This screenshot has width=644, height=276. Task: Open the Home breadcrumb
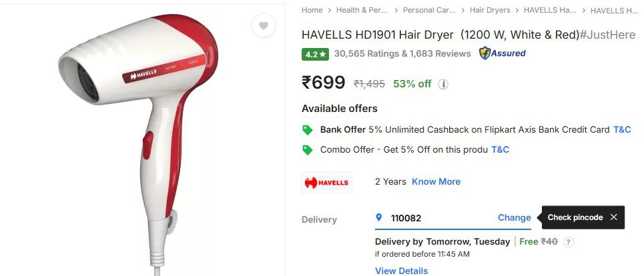(312, 10)
